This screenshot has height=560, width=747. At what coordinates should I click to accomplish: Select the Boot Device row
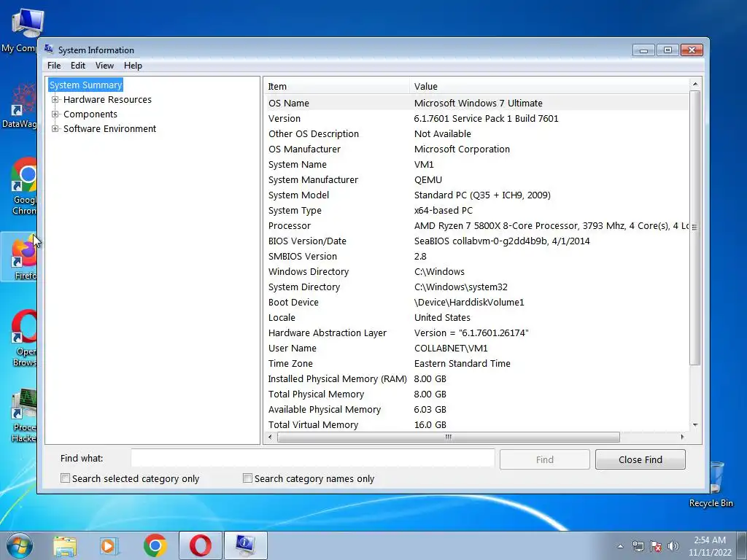[x=476, y=303]
